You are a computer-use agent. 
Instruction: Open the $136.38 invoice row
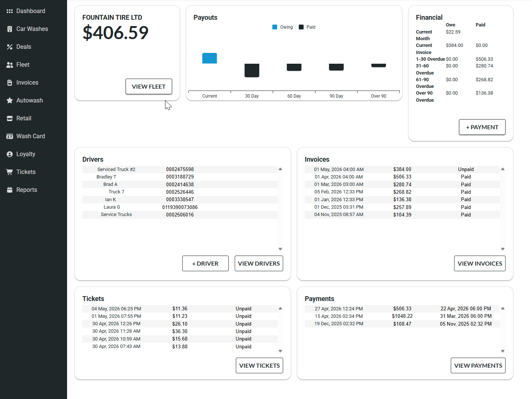[402, 200]
